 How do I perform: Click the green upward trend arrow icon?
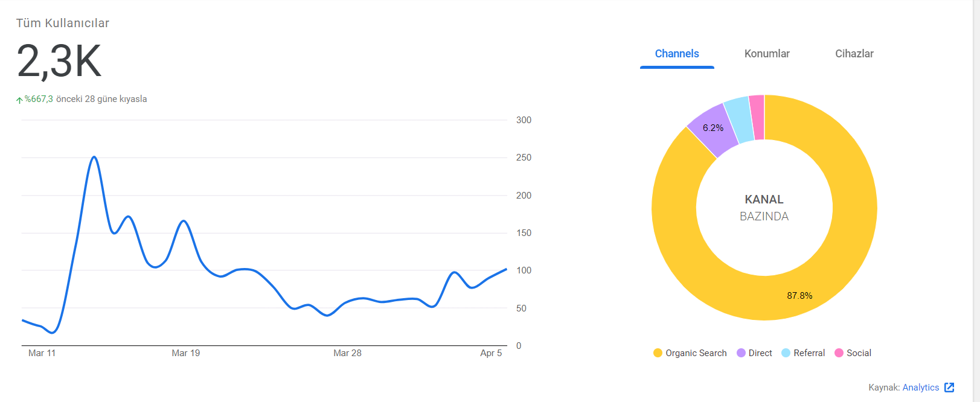click(x=19, y=100)
